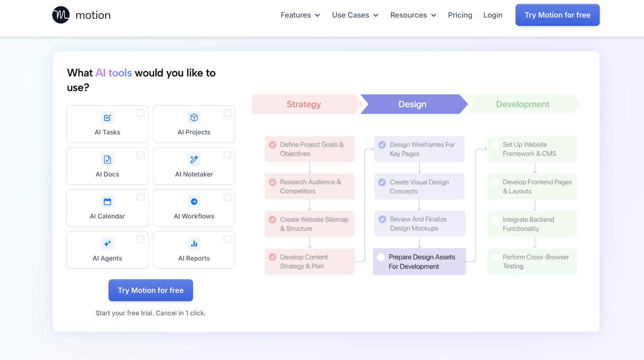Click the AI Workflows arrow icon
This screenshot has width=644, height=360.
click(194, 202)
